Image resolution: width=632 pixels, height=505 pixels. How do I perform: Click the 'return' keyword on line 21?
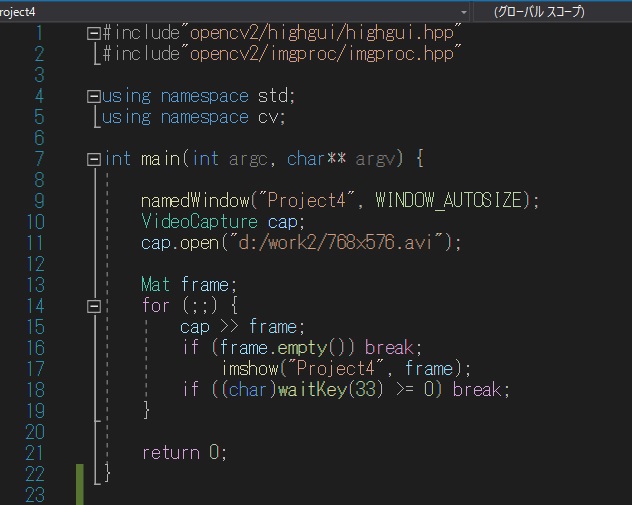pyautogui.click(x=171, y=453)
